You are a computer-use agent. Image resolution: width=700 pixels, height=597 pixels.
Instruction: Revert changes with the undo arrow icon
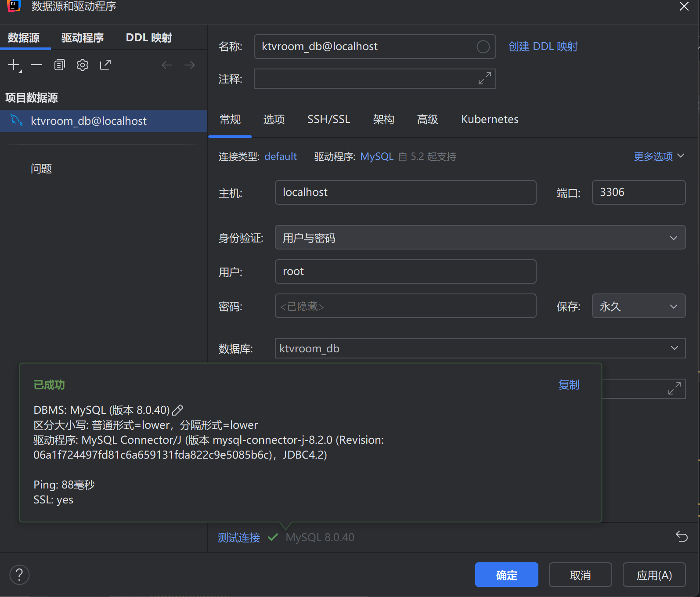682,536
